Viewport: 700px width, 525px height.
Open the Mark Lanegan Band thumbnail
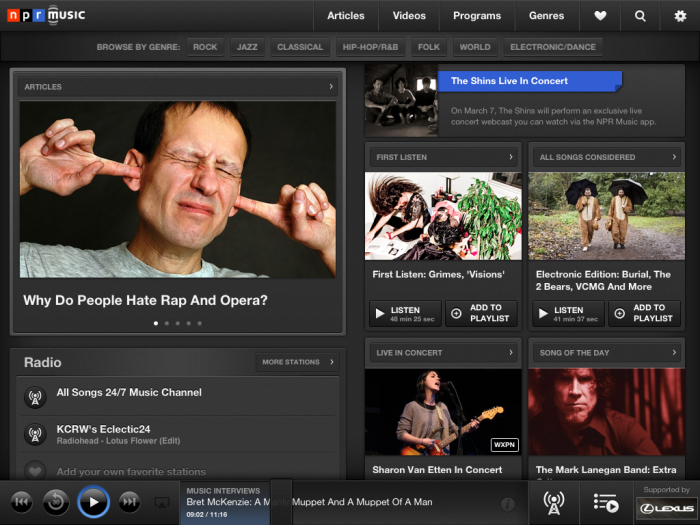coord(607,412)
